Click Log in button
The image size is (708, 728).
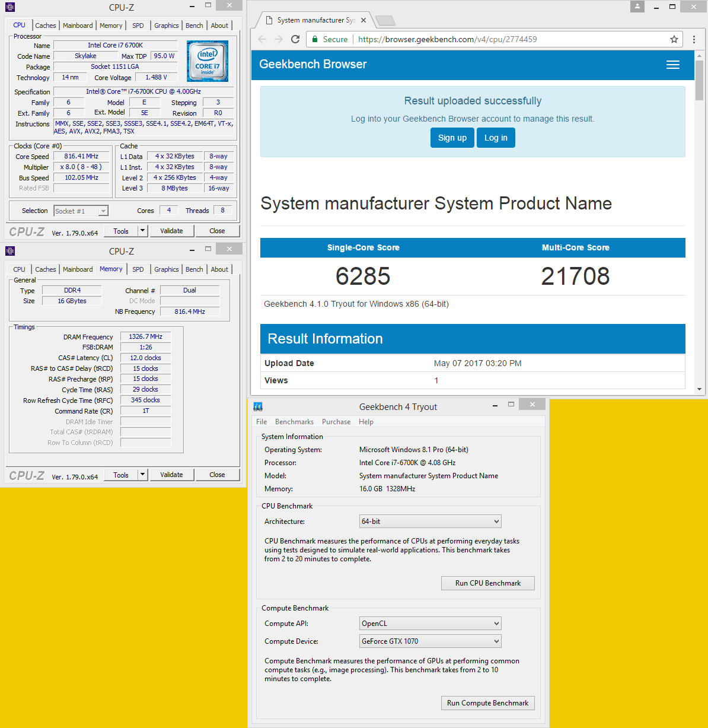pos(496,138)
